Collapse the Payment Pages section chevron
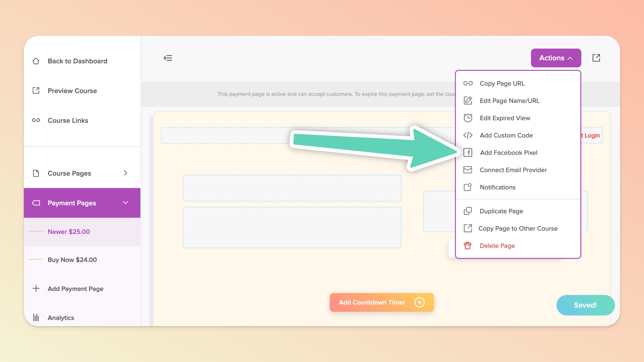This screenshot has width=644, height=362. coord(125,203)
